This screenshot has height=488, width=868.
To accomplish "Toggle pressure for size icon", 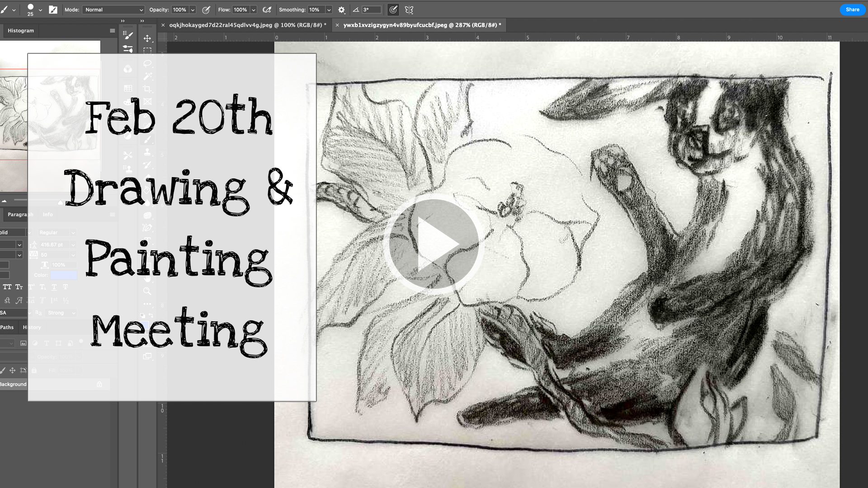I will coord(393,9).
